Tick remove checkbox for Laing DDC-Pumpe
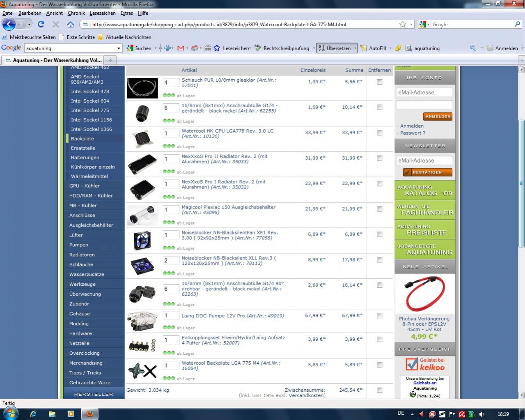Viewport: 525px width, 420px height. pyautogui.click(x=379, y=316)
